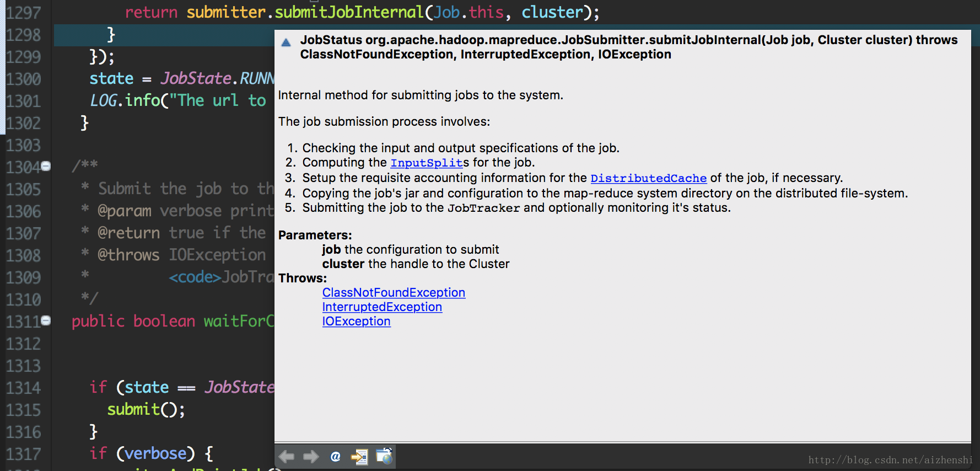This screenshot has height=471, width=980.
Task: Click 'cluster' argument on line 1297
Action: pos(552,12)
